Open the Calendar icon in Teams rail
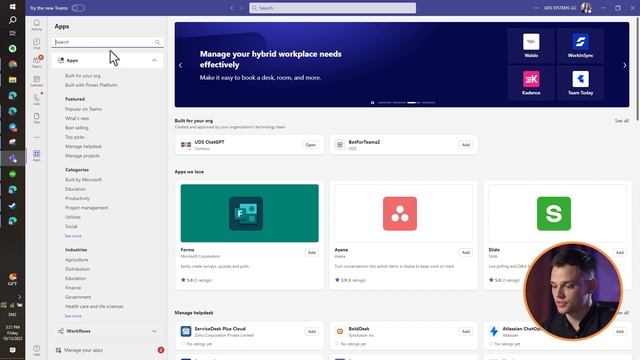Viewport: 640px width, 360px height. pyautogui.click(x=36, y=81)
